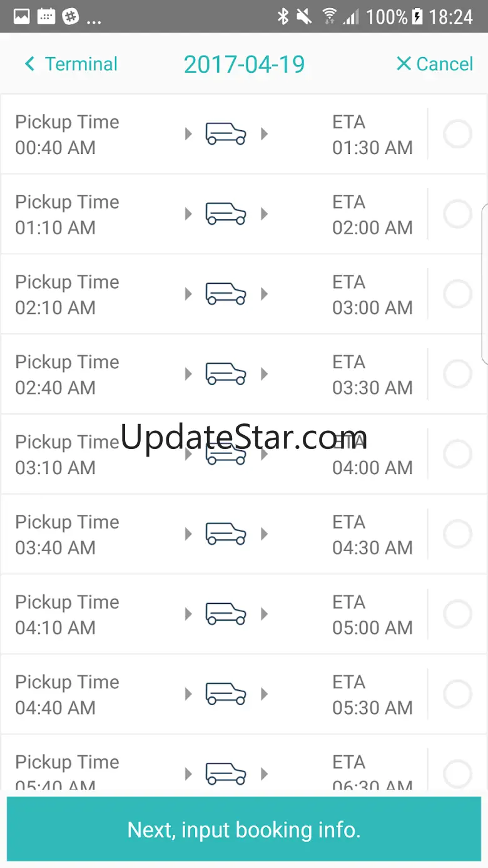
Task: Click the vehicle icon for 00:40 AM pickup
Action: [226, 134]
